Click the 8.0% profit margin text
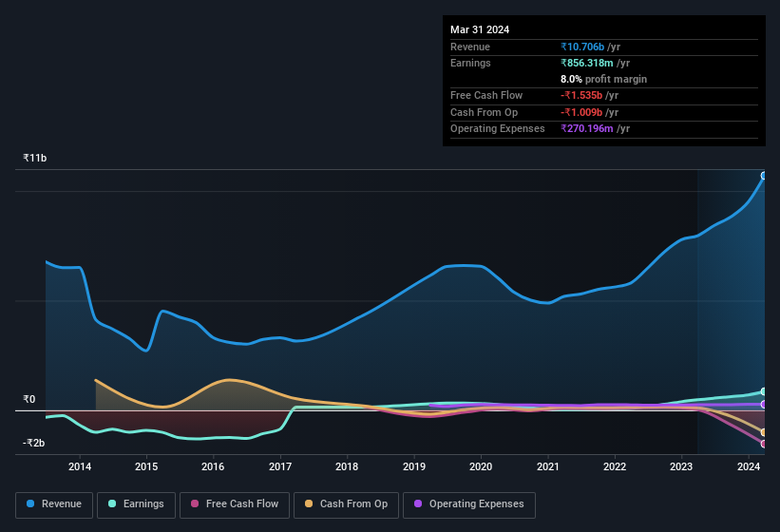 (x=603, y=79)
